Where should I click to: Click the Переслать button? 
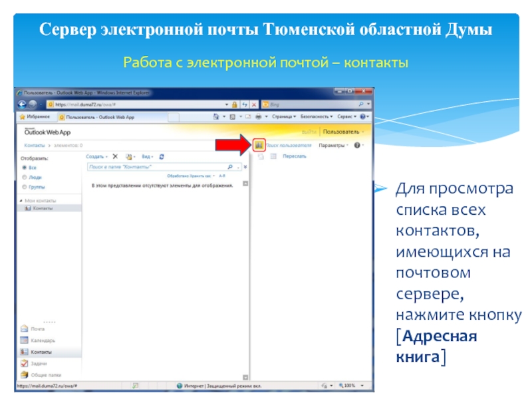tap(294, 156)
